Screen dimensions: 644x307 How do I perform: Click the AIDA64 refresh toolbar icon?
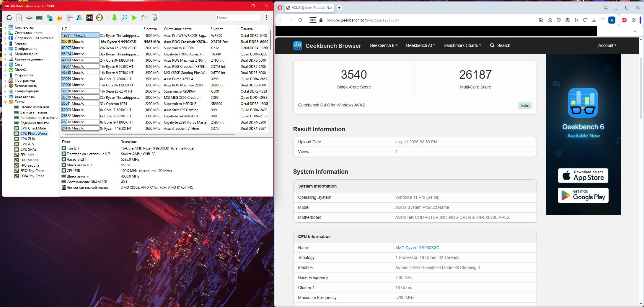coord(9,18)
